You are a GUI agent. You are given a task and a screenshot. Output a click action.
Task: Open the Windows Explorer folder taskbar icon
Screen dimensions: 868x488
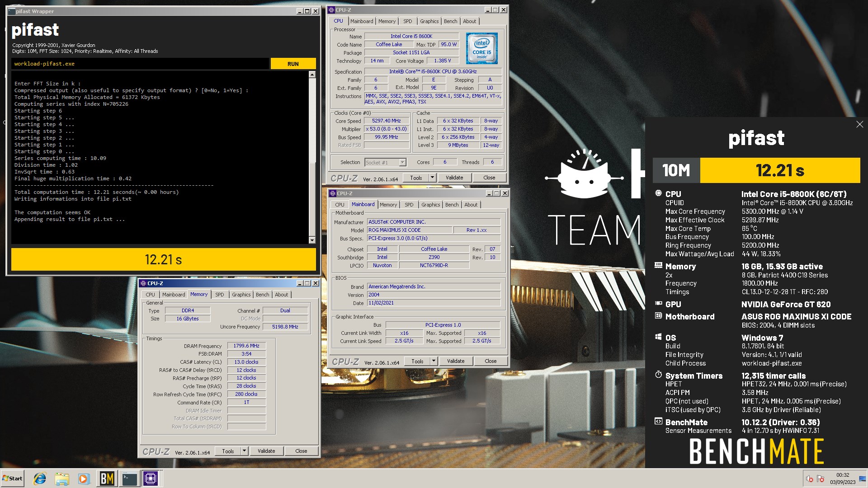click(62, 479)
